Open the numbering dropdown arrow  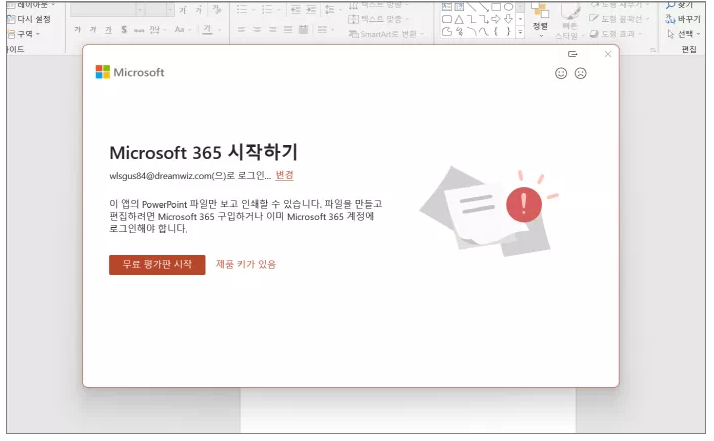(x=279, y=10)
